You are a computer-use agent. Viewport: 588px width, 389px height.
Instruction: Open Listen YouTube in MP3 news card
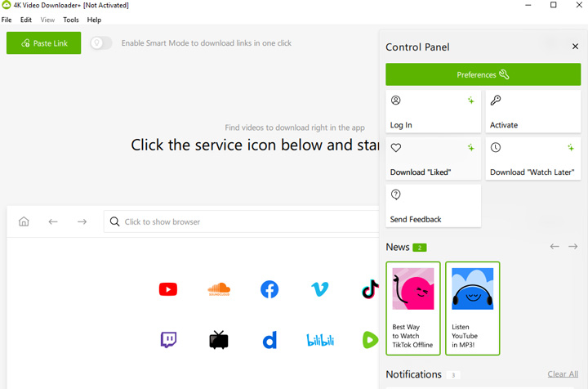[473, 308]
